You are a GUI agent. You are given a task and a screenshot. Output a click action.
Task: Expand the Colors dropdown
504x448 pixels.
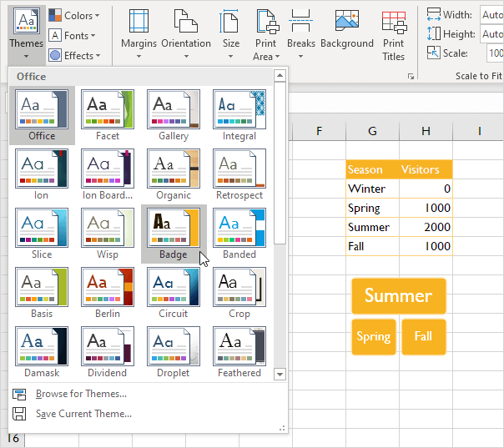point(73,16)
